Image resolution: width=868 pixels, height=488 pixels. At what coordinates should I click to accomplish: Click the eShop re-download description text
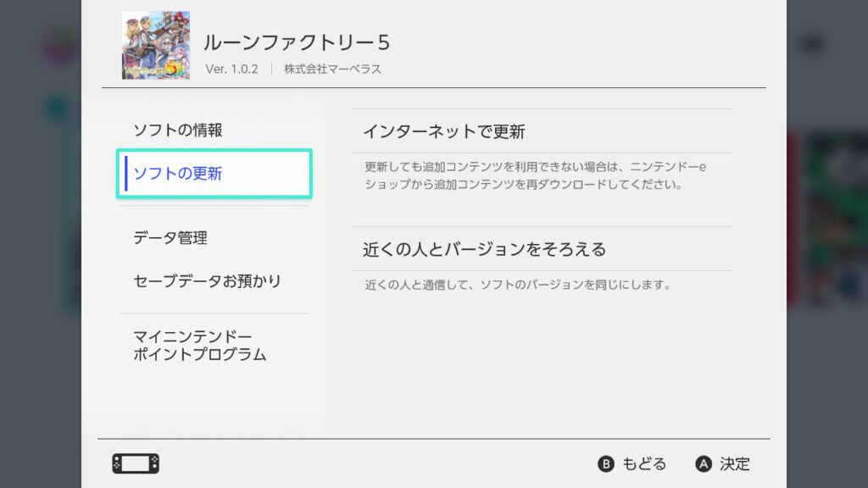coord(535,175)
